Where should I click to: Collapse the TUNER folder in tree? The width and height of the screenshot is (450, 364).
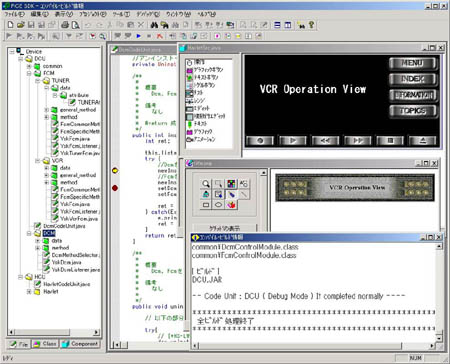click(37, 81)
